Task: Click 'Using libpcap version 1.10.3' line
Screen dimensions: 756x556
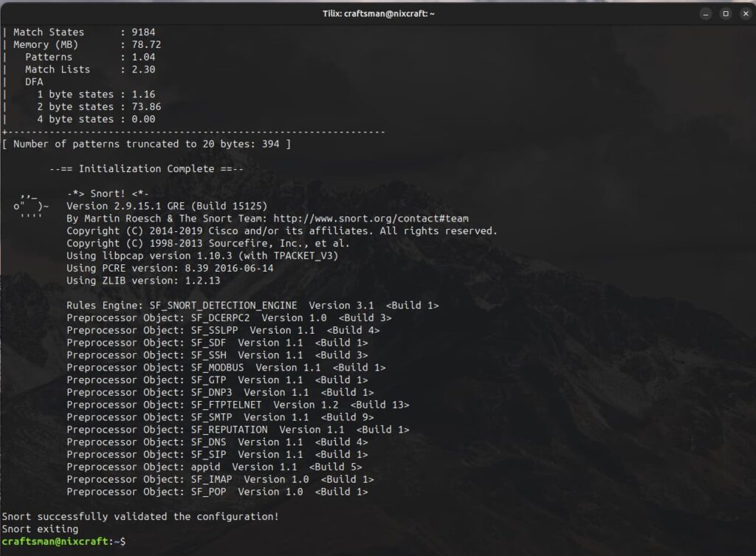Action: point(202,255)
